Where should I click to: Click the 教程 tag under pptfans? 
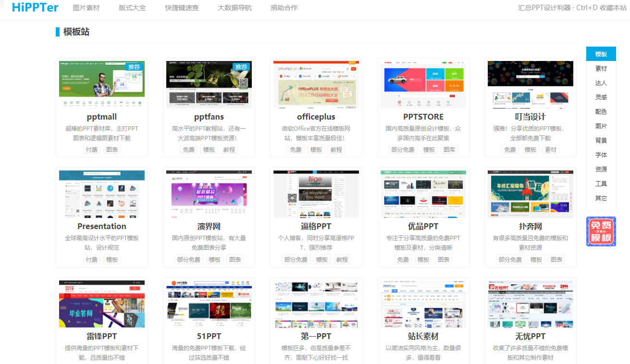tap(229, 150)
